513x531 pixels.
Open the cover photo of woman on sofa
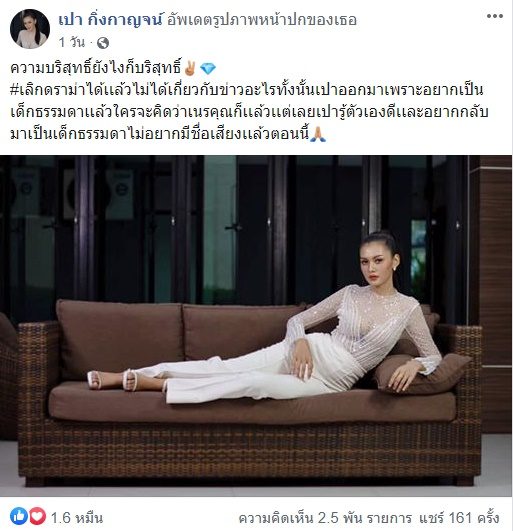tap(256, 326)
